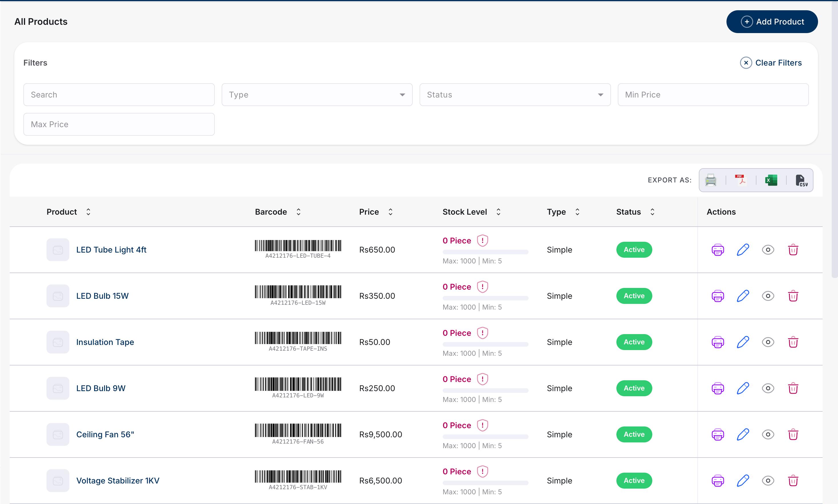
Task: Click LED Tube Light 4ft thumbnail image
Action: 58,250
